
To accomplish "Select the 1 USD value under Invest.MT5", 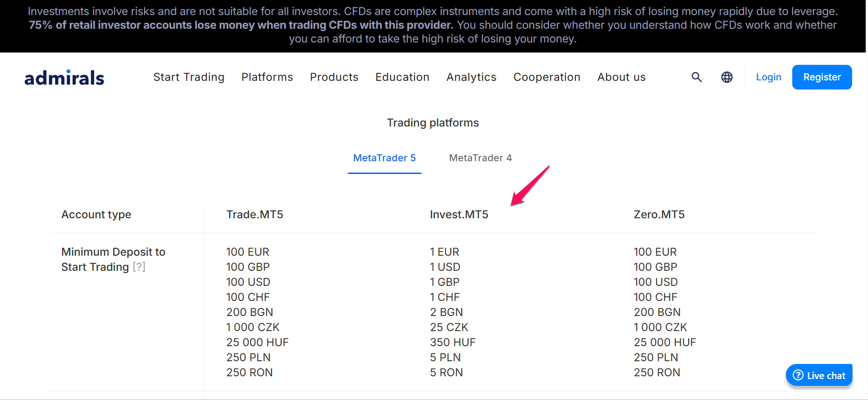I will [445, 267].
